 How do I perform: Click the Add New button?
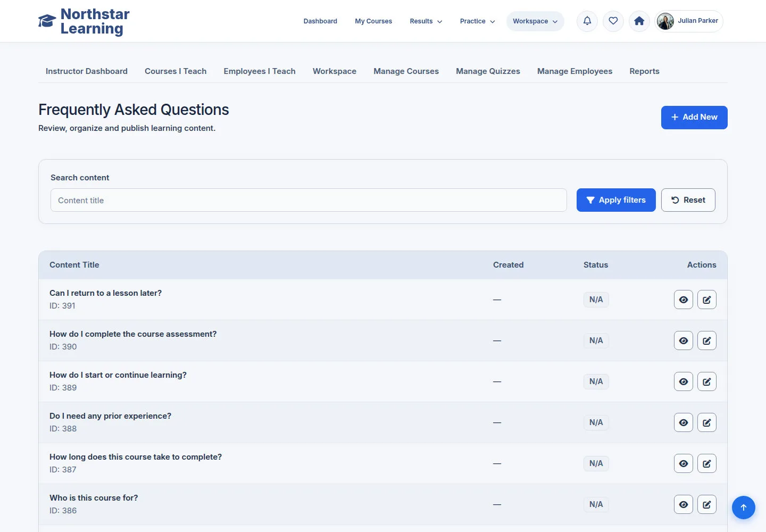(x=694, y=118)
